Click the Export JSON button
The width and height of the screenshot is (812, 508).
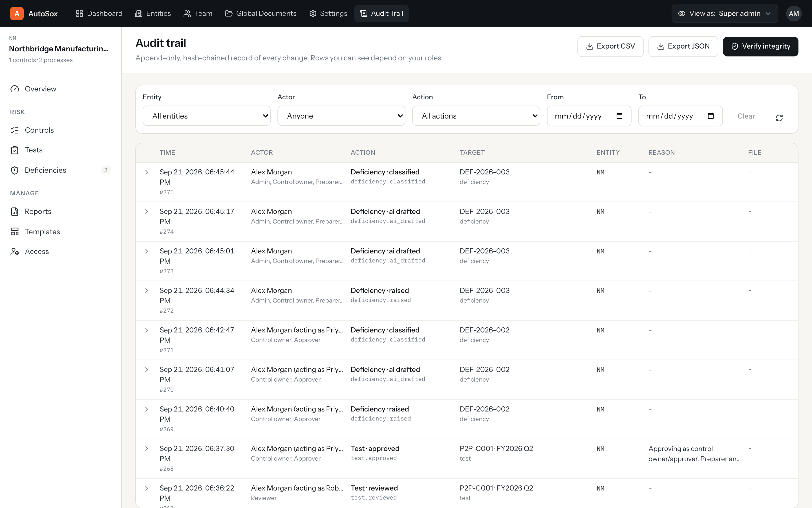pos(683,46)
